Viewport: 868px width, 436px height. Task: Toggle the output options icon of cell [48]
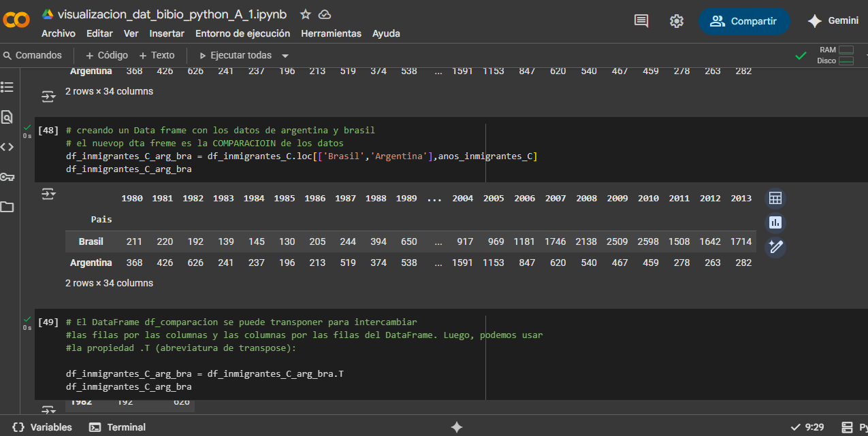click(48, 194)
